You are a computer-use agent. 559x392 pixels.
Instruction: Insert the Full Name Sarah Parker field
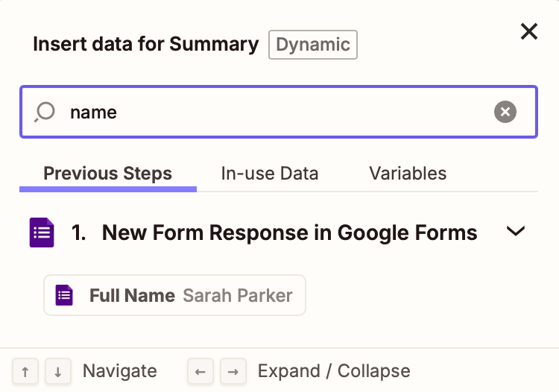click(x=174, y=295)
